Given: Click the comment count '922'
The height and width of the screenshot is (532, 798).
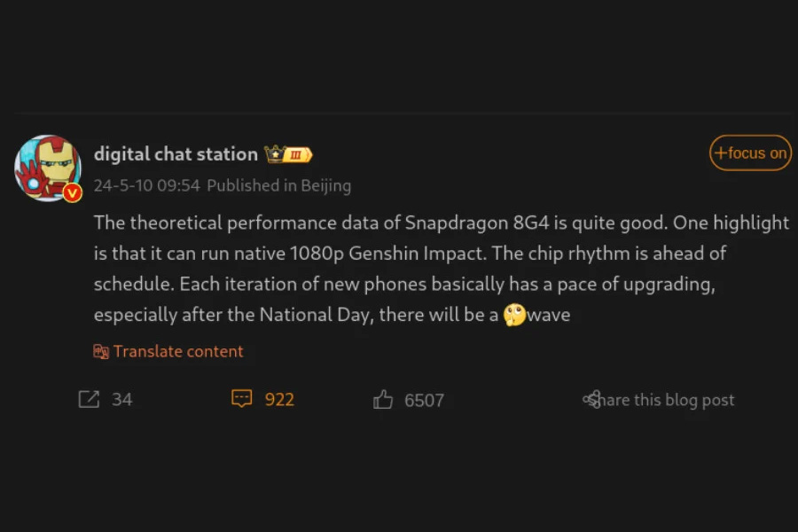Looking at the screenshot, I should pos(280,399).
